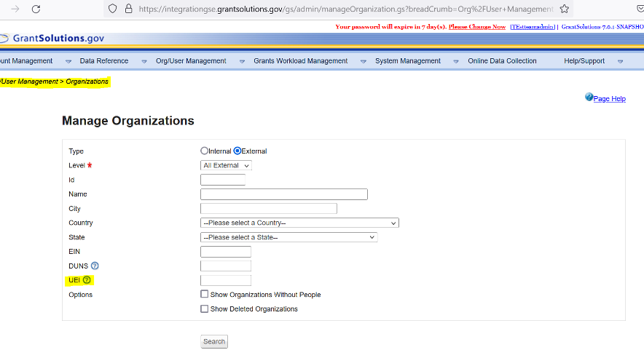Select the Internal type radio button
Screen dimensions: 644x358
pyautogui.click(x=204, y=151)
